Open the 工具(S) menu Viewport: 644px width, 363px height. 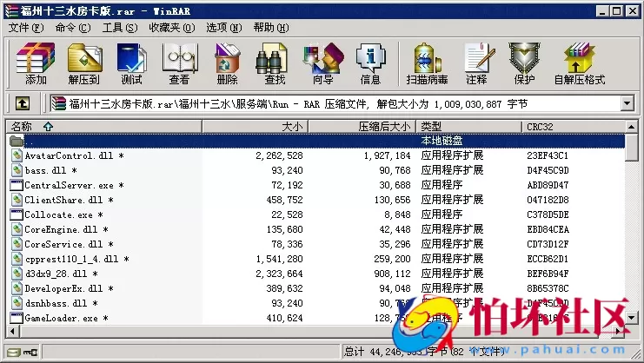click(120, 28)
